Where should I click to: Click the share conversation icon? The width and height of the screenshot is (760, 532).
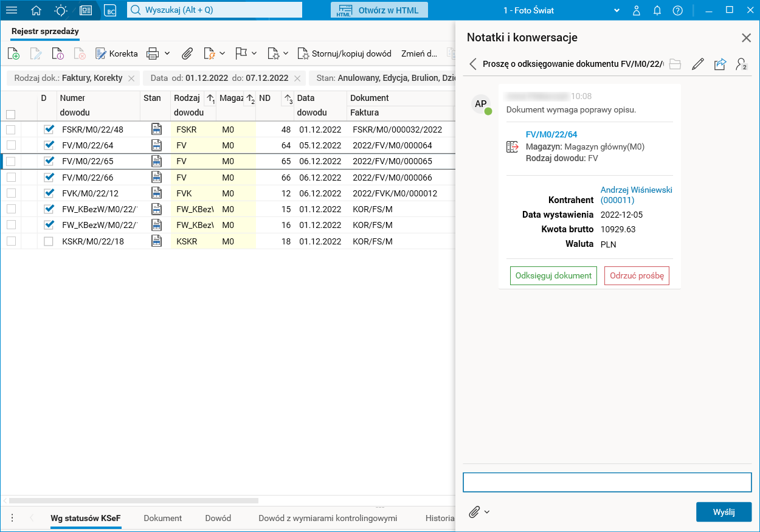click(720, 64)
